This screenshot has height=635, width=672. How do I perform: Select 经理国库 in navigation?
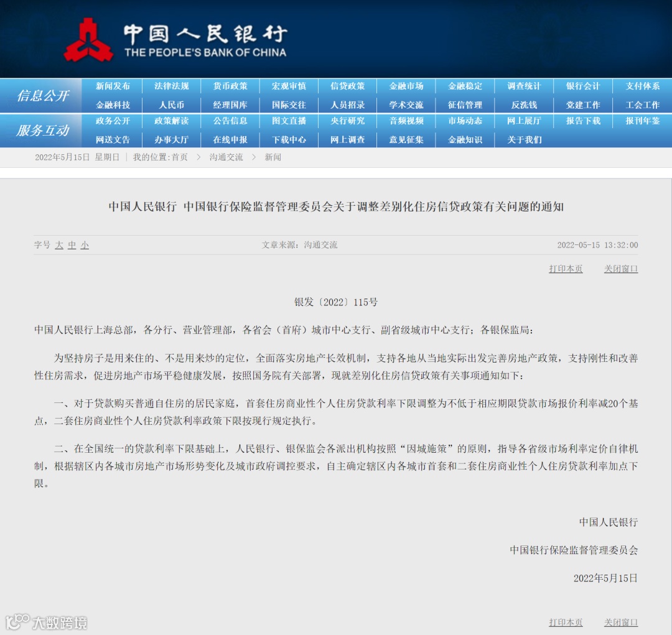(x=230, y=105)
